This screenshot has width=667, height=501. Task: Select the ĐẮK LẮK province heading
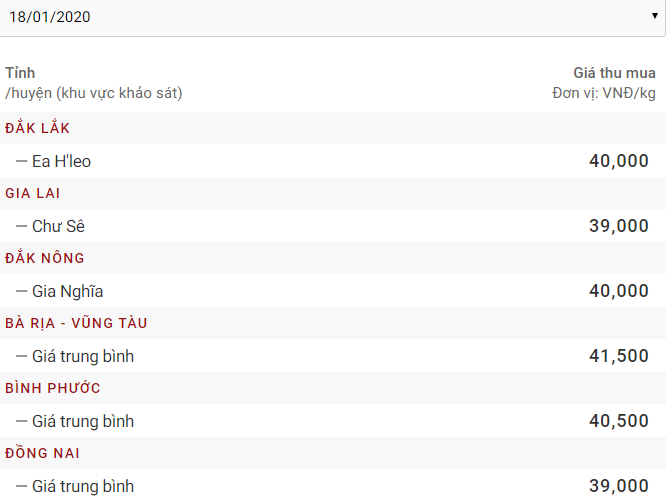tap(38, 128)
